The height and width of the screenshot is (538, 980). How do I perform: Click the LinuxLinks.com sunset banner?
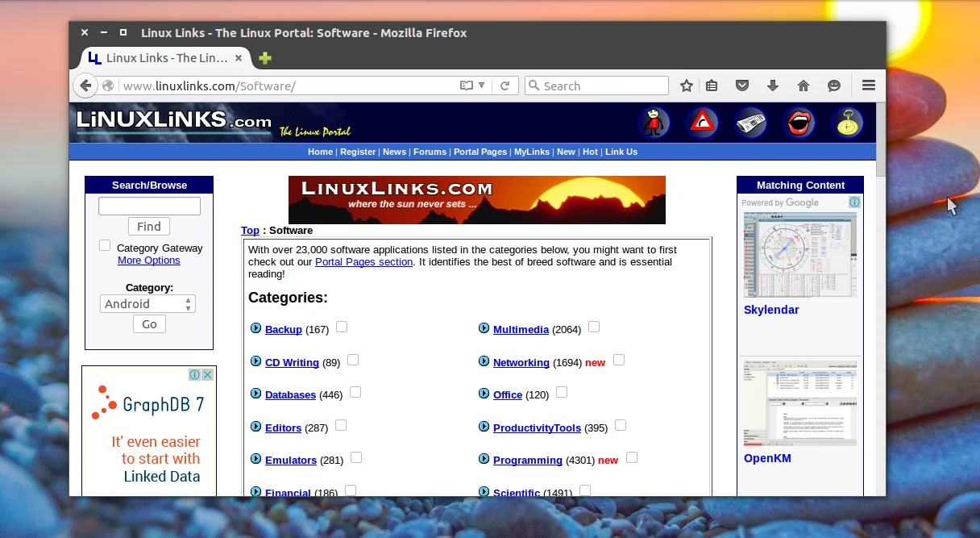coord(477,200)
